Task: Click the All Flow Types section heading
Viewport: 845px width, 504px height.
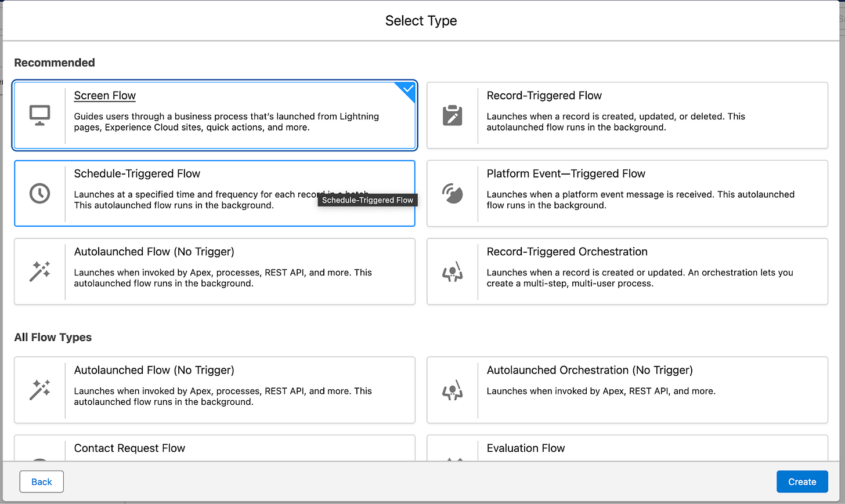Action: [x=53, y=338]
